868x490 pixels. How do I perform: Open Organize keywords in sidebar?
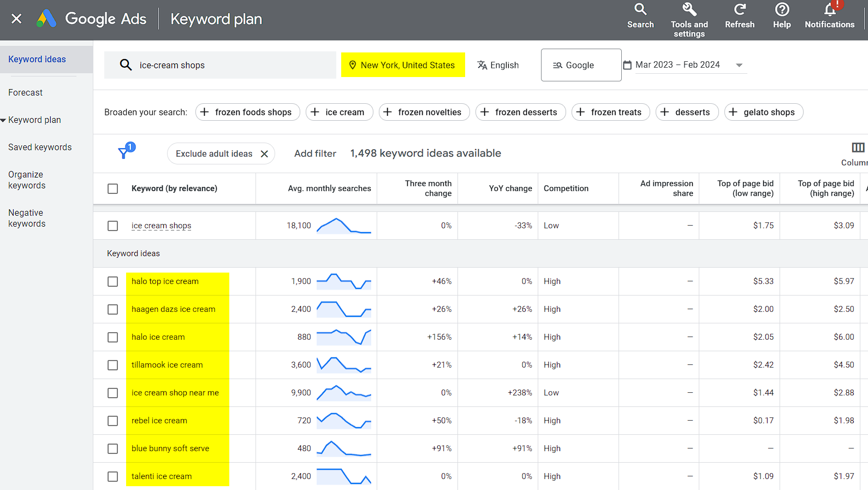(27, 180)
